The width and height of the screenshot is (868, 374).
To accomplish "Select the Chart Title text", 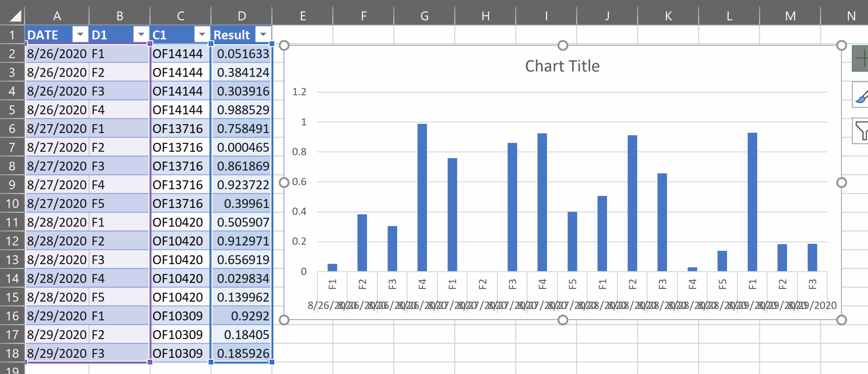I will pyautogui.click(x=562, y=66).
